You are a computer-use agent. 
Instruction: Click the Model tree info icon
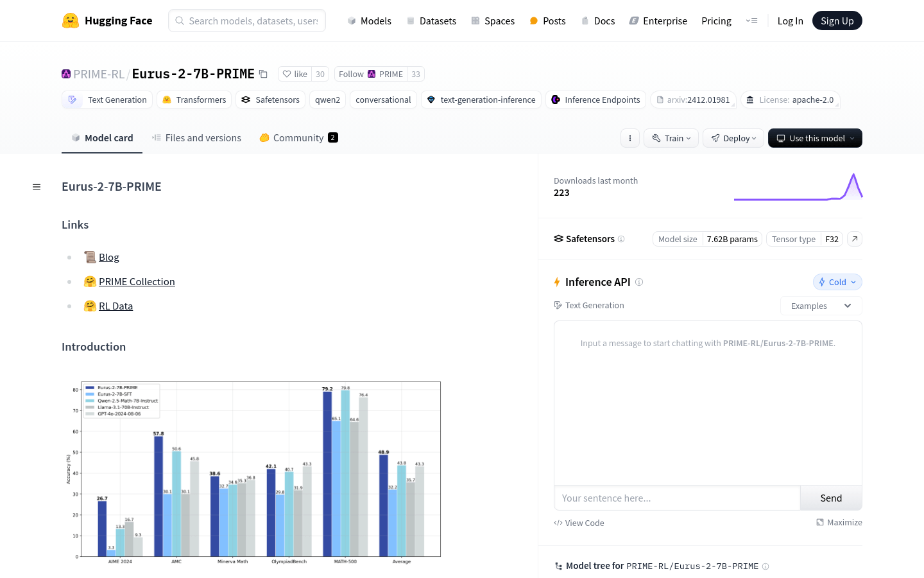coord(766,566)
